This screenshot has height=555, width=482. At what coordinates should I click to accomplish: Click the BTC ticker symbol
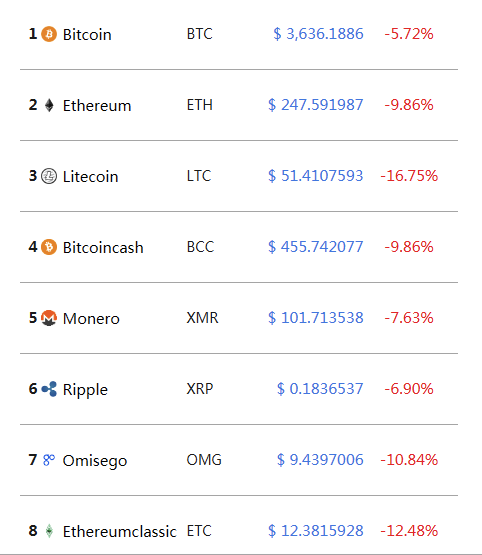pyautogui.click(x=200, y=34)
